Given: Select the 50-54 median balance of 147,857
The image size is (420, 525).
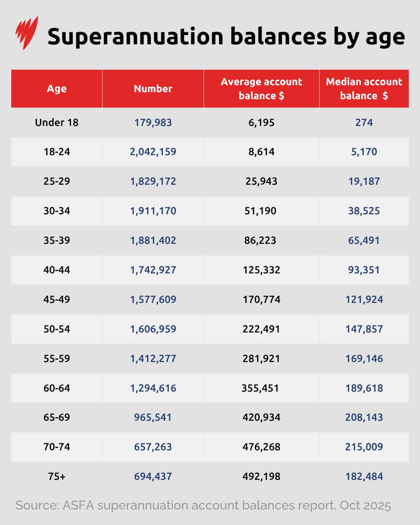Looking at the screenshot, I should [x=364, y=329].
